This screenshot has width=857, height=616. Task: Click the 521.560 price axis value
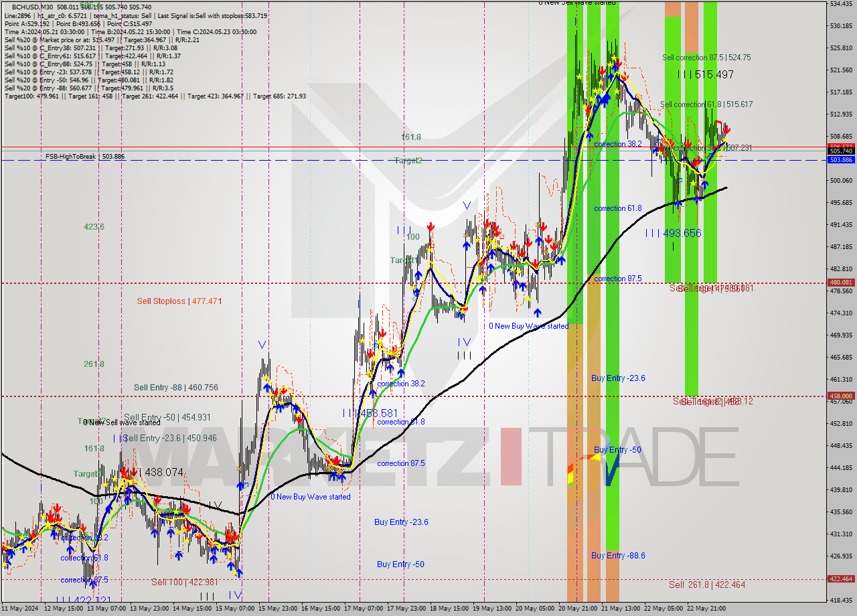(842, 70)
